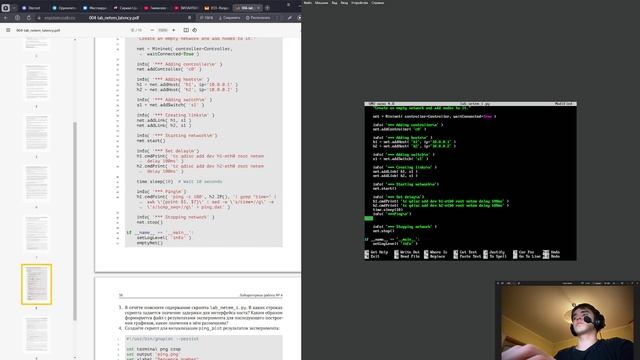Viewport: 640px width, 360px height.
Task: Open Машина menu in VirtualBox window
Action: click(x=321, y=3)
